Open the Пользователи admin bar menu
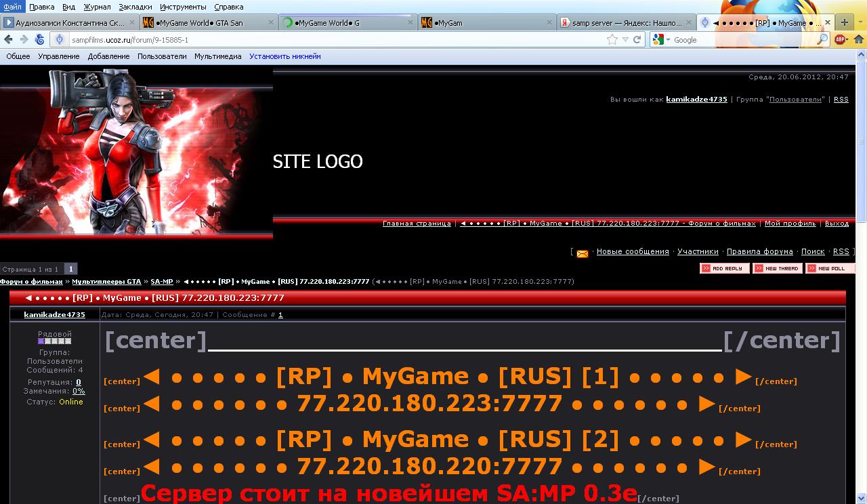The width and height of the screenshot is (867, 504). click(162, 56)
